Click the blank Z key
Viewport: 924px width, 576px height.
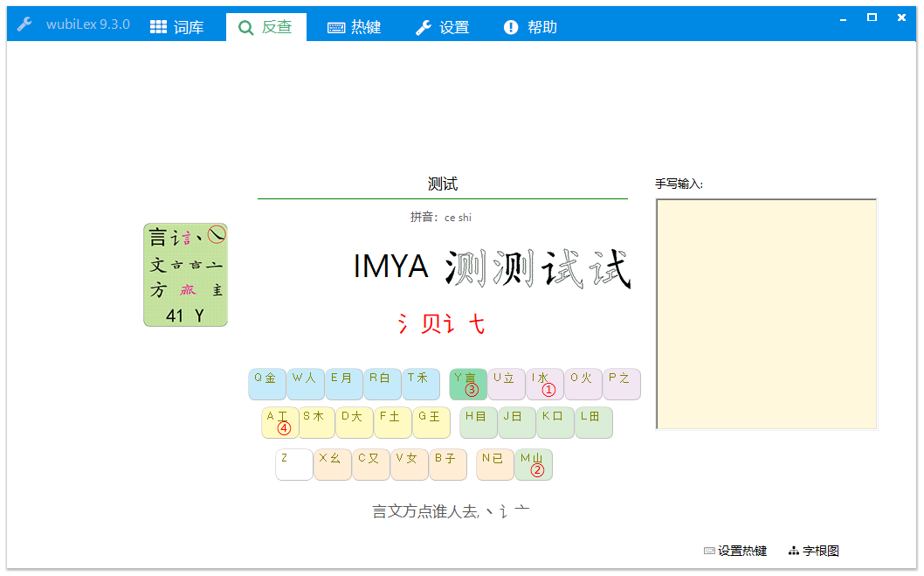coord(294,464)
